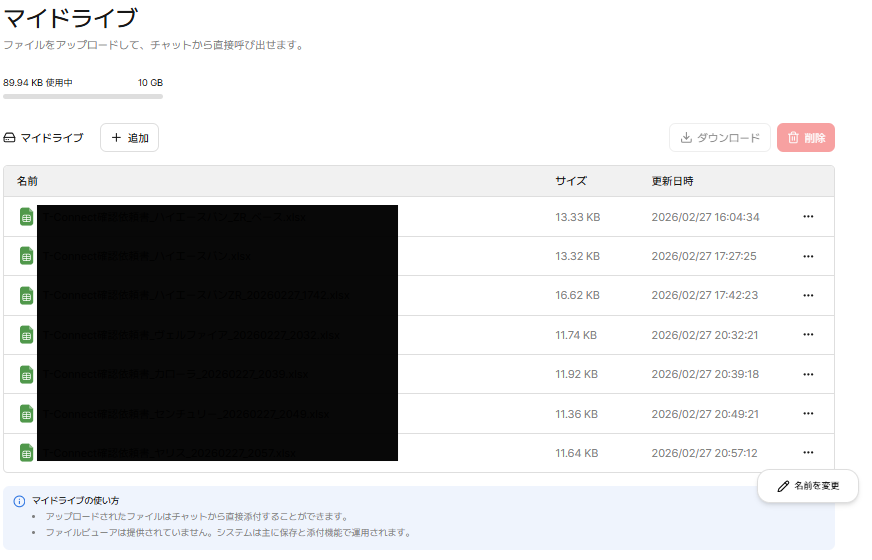Viewport: 872px width, 560px height.
Task: Sort by the 名前 column header
Action: pos(27,181)
